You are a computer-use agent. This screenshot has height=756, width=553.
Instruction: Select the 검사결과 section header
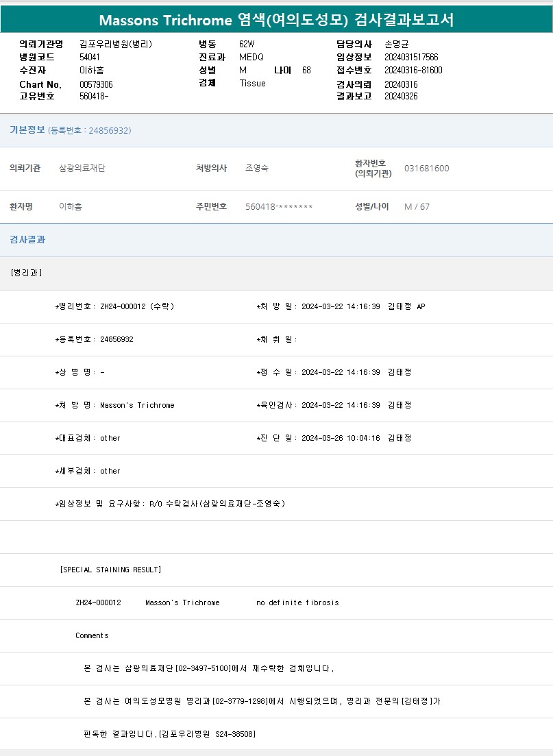[x=27, y=240]
